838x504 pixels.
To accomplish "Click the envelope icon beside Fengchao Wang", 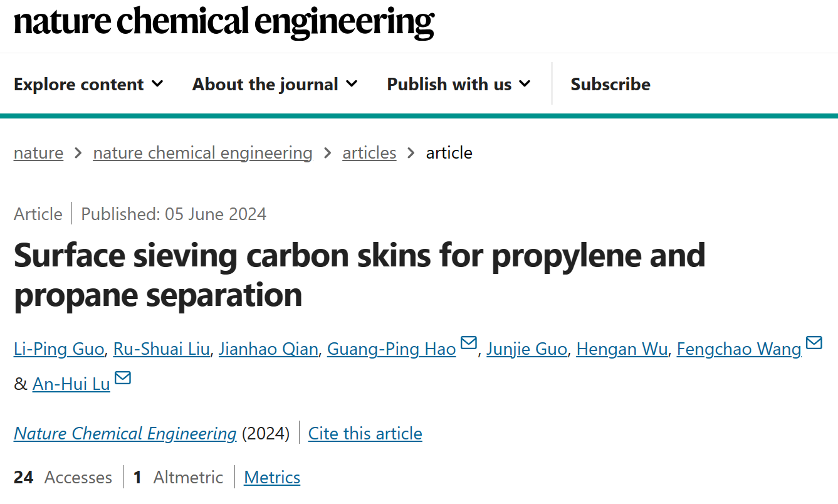I will pyautogui.click(x=814, y=343).
